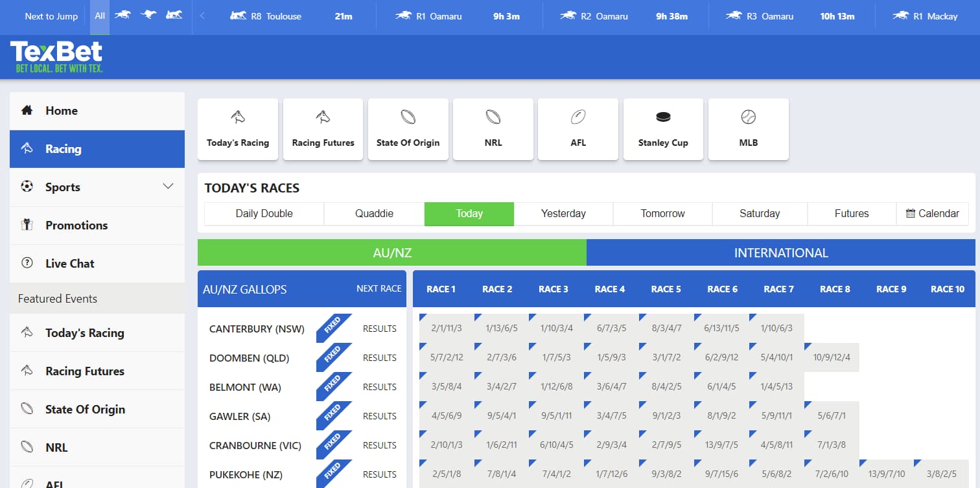The width and height of the screenshot is (980, 488).
Task: Click the Live Chat question icon
Action: click(27, 263)
